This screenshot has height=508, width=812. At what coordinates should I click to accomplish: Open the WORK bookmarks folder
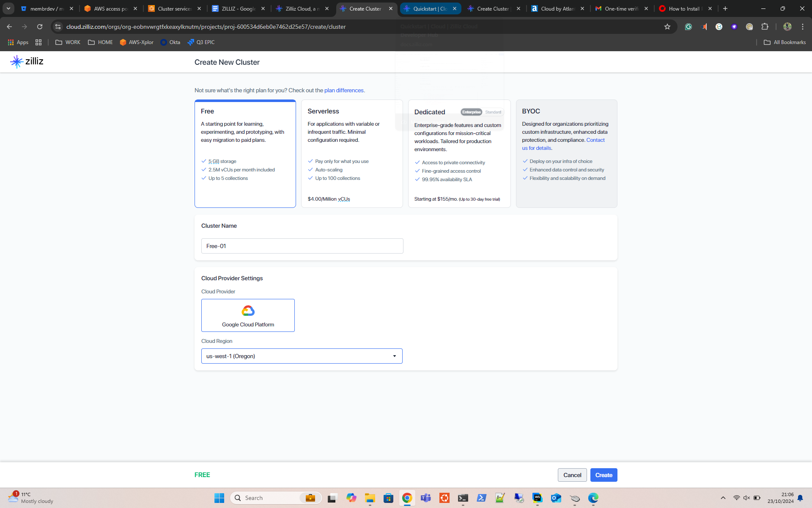[x=68, y=42]
